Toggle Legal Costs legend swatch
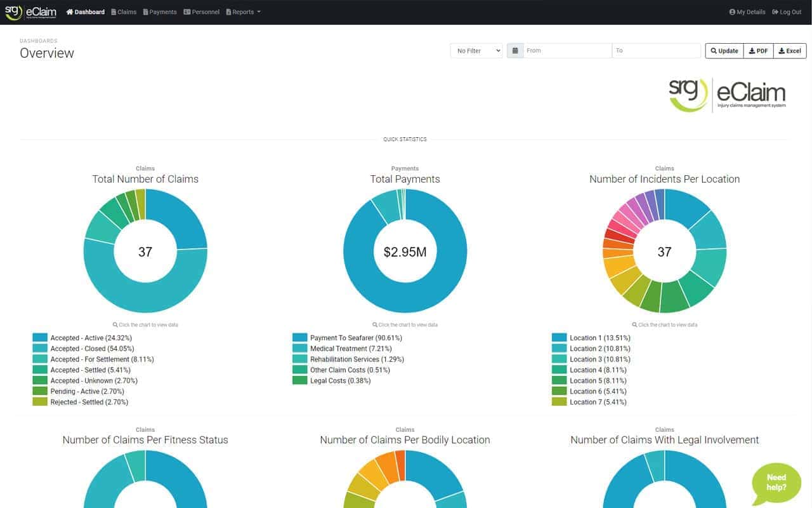The height and width of the screenshot is (508, 812). (299, 381)
